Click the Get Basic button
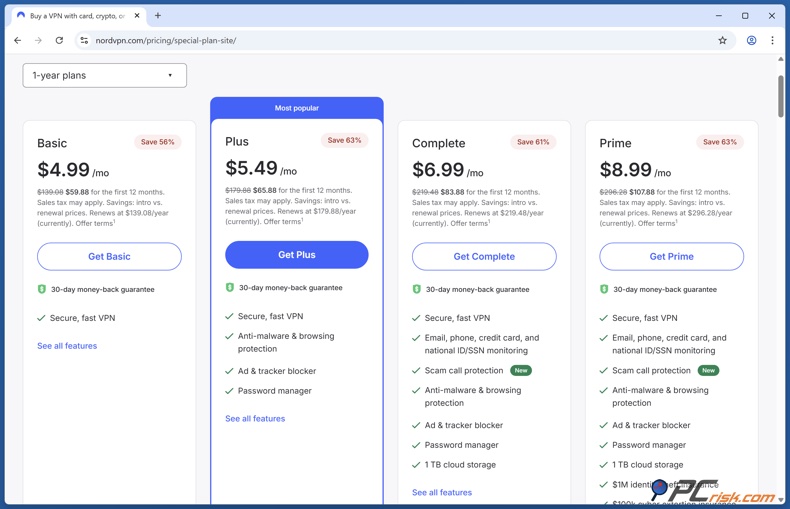Image resolution: width=790 pixels, height=509 pixels. (x=109, y=257)
